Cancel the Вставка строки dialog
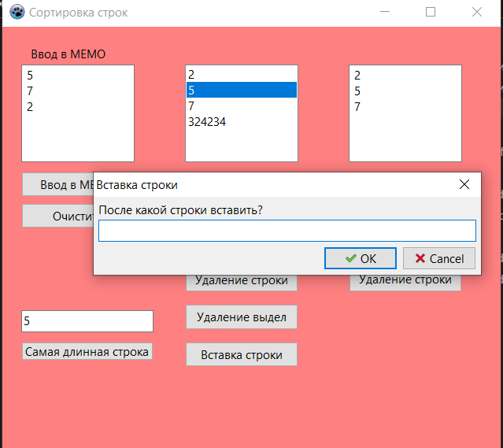 438,258
